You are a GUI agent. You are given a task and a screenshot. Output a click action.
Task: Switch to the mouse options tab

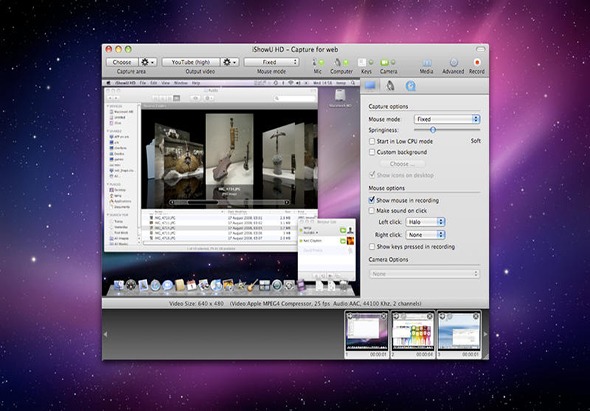tap(390, 86)
